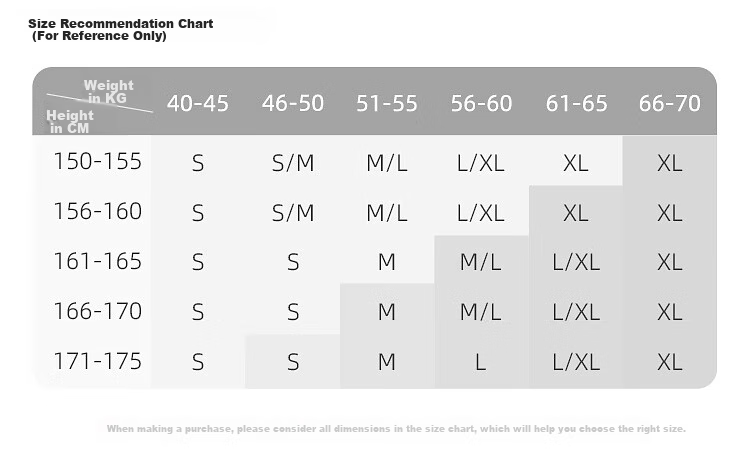Click the 150-155 height row label
Image resolution: width=750 pixels, height=465 pixels.
coord(98,161)
